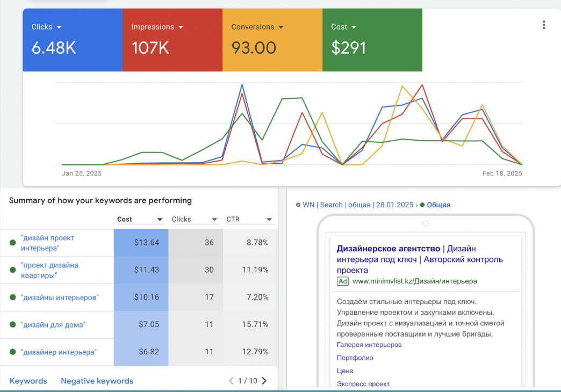Viewport: 561px width, 392px height.
Task: Click status dot beside "дизайнер интерьера" keyword
Action: (x=13, y=352)
